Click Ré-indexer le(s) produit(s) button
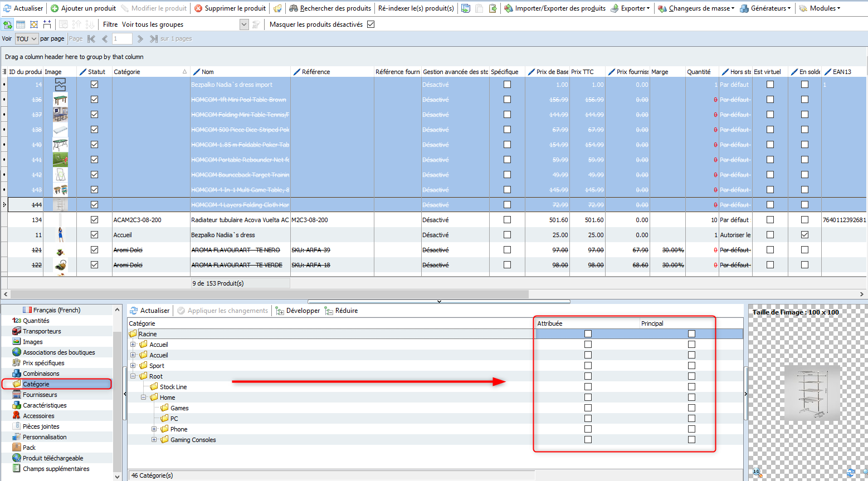The image size is (868, 481). [416, 8]
